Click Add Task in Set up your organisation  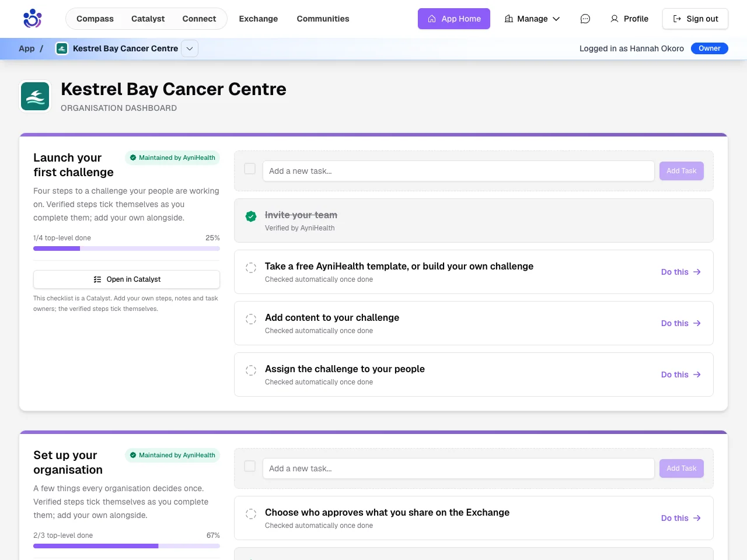pos(682,468)
